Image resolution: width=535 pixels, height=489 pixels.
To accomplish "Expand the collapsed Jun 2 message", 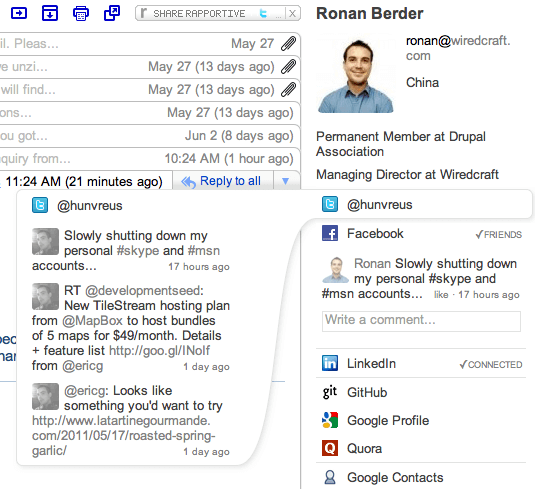I will click(149, 136).
